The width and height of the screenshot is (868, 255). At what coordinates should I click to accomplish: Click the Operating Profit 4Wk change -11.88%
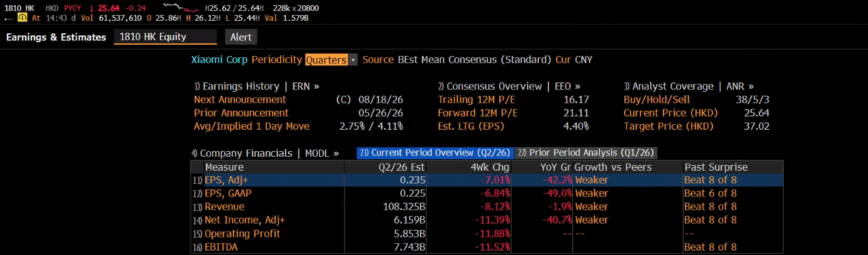click(x=492, y=234)
